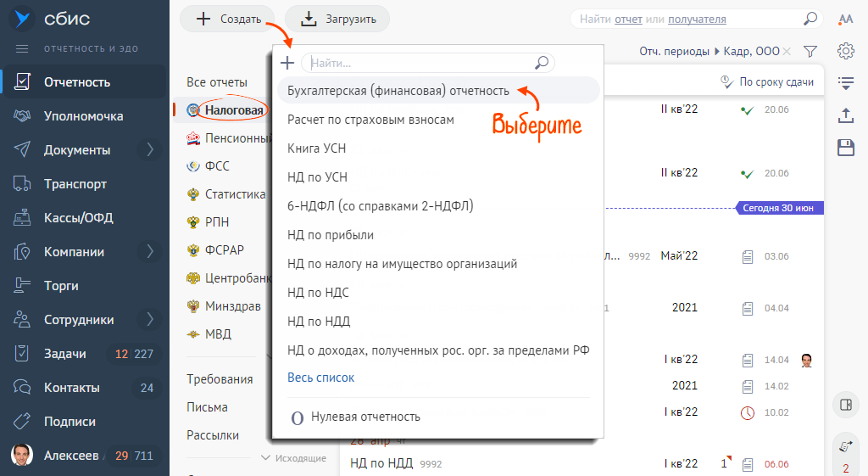Image resolution: width=868 pixels, height=476 pixels.
Task: Click the filter funnel icon
Action: tap(810, 52)
